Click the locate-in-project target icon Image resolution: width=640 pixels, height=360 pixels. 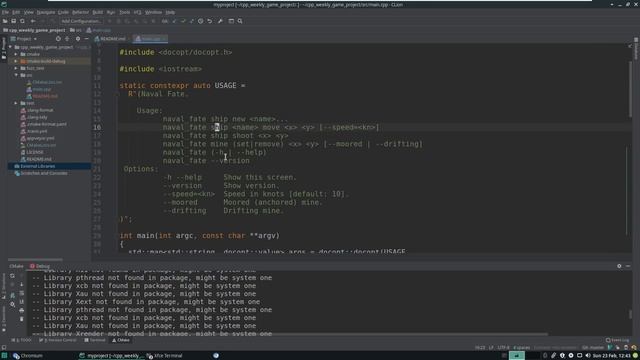pos(58,39)
